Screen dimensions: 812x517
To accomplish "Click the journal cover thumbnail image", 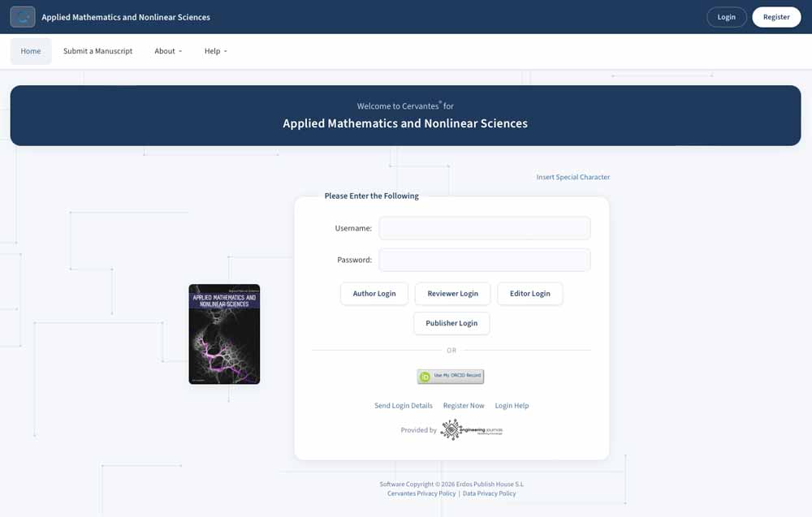I will pyautogui.click(x=224, y=334).
